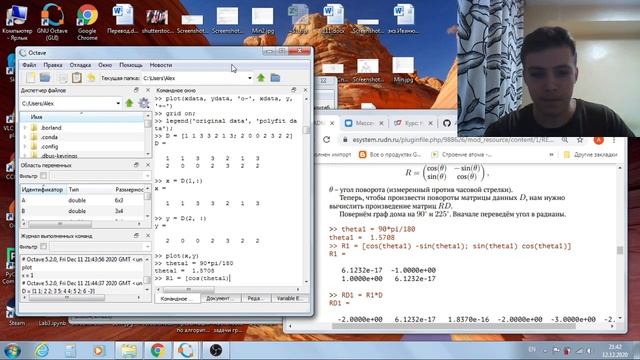This screenshot has width=640, height=360.
Task: Open OBS Studio from the taskbar
Action: pos(216,350)
